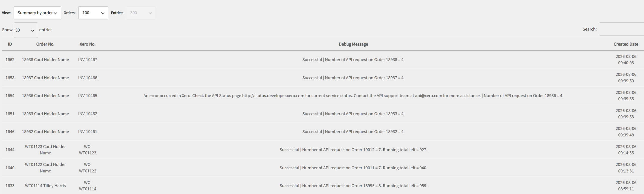Click the debug message for Order 19012
Viewport: 644px width, 194px height.
click(x=353, y=150)
